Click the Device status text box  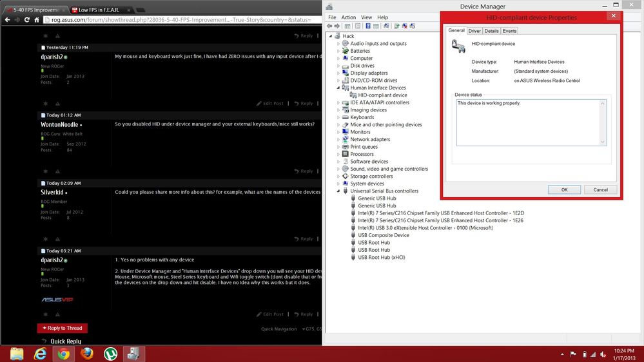[x=531, y=123]
